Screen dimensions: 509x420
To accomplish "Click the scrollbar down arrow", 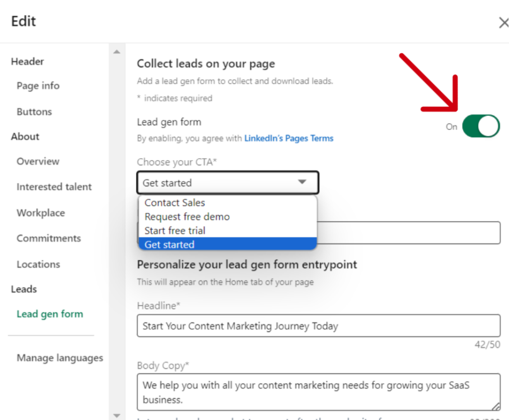I will pos(117,415).
